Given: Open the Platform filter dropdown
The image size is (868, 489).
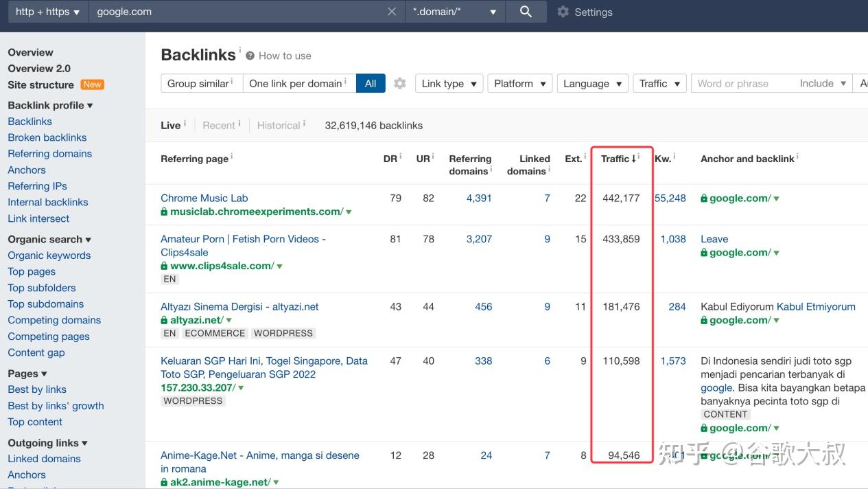Looking at the screenshot, I should [519, 83].
